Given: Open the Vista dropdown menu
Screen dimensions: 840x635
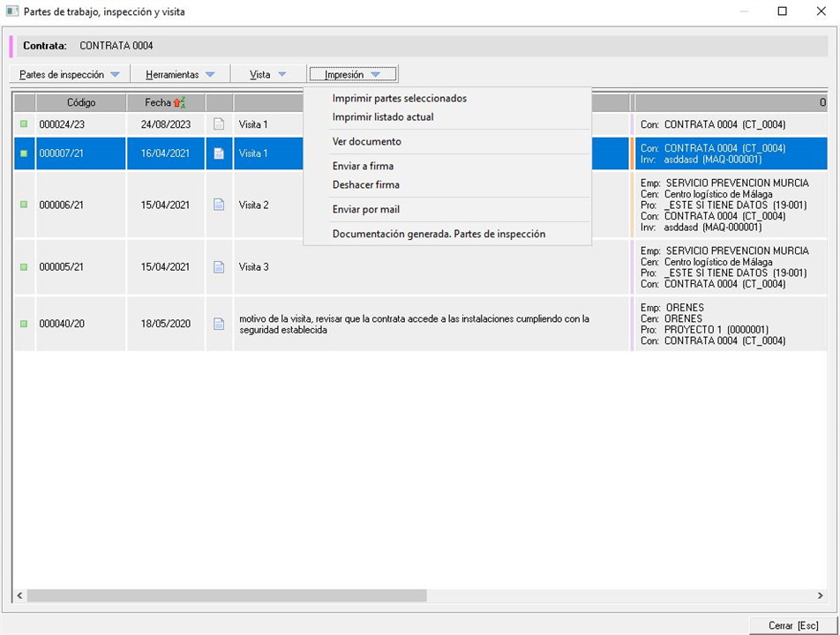Looking at the screenshot, I should pos(267,75).
